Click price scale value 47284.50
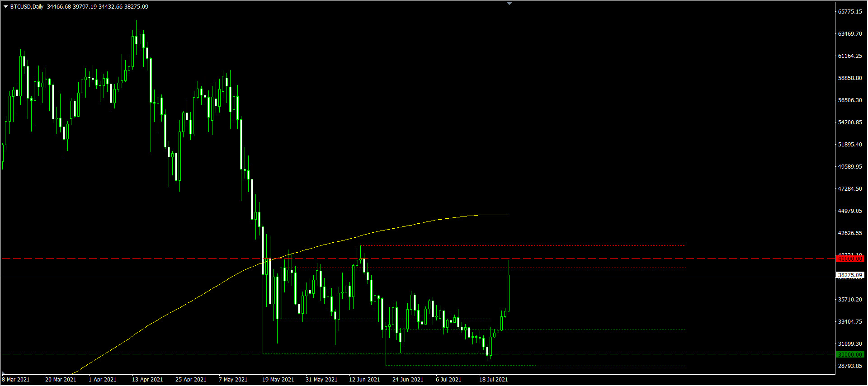 [x=850, y=189]
